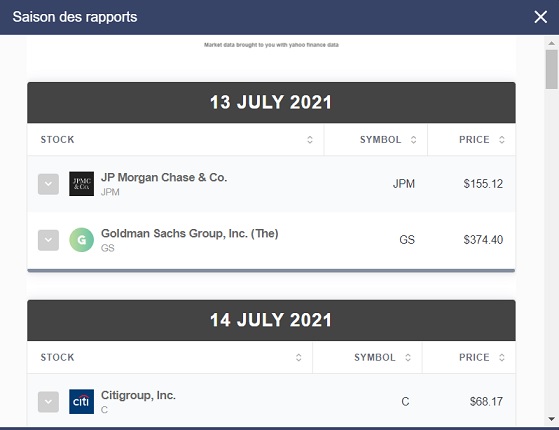Click the vertical scrollbar thumb
The image size is (559, 430).
click(552, 69)
